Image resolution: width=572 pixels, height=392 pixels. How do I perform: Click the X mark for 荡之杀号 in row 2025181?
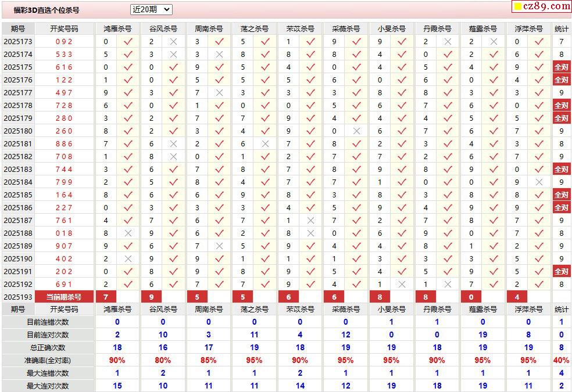pos(265,143)
